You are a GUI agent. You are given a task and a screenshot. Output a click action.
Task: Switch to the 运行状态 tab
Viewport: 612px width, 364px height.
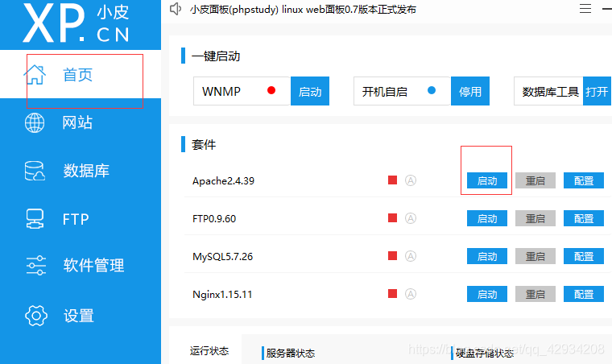coord(209,351)
